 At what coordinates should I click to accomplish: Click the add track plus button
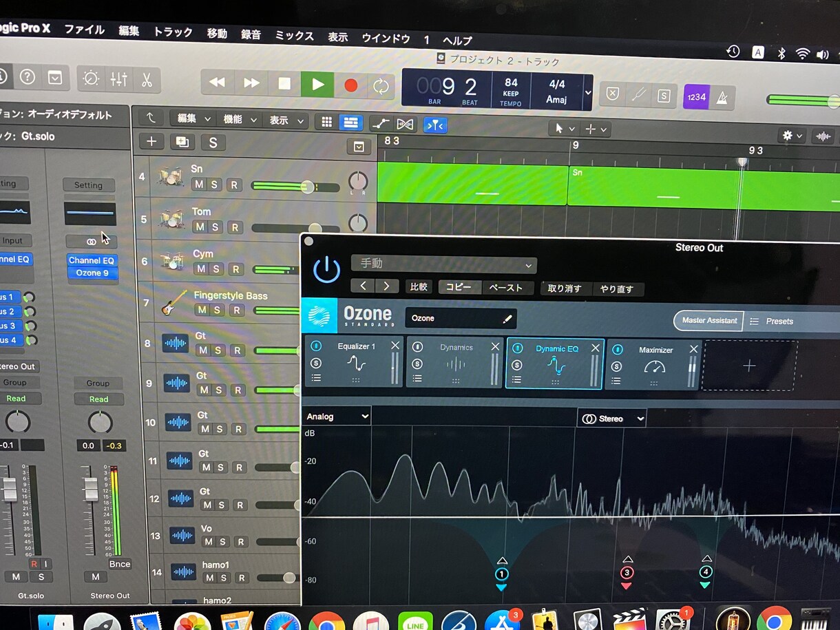pos(151,142)
